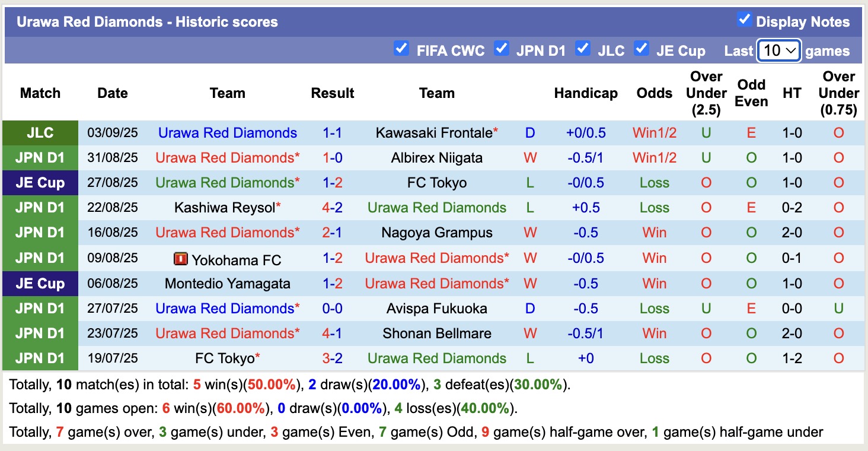Disable the JE Cup filter checkbox
The height and width of the screenshot is (451, 868).
pos(642,49)
